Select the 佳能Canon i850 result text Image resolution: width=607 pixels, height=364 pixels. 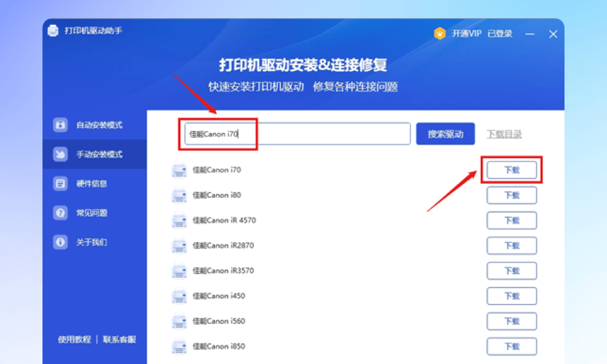(219, 346)
